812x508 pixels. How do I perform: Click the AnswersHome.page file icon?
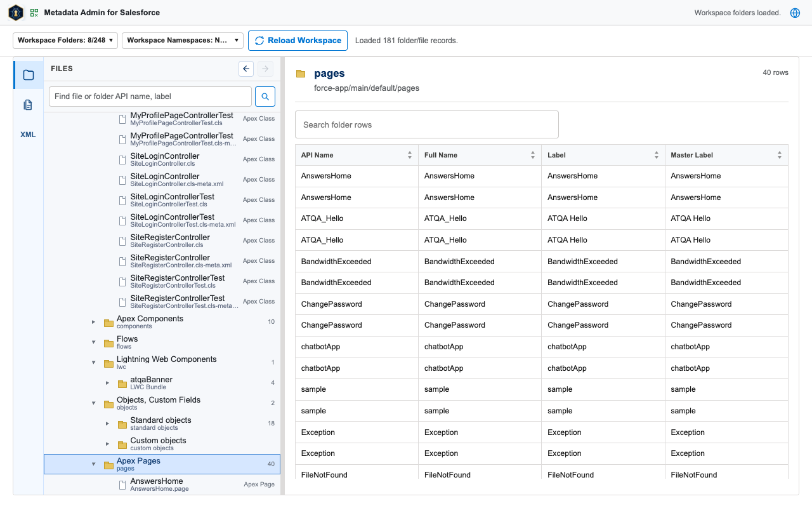(x=123, y=485)
